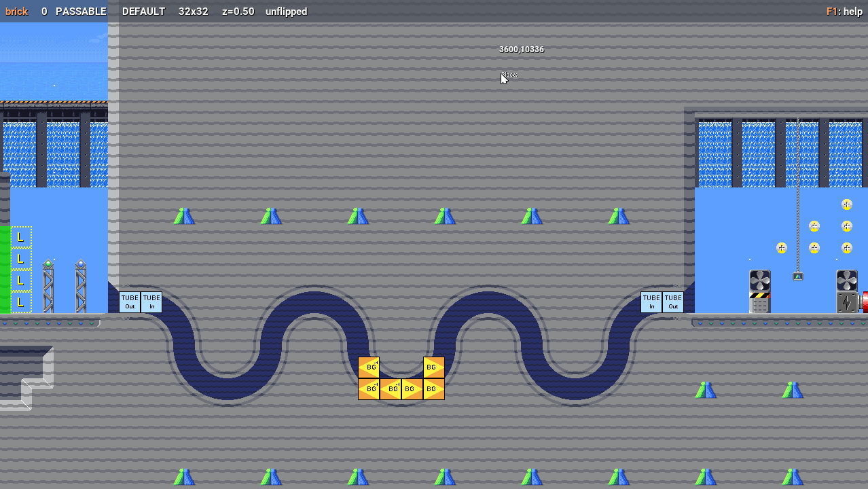Select the ring directly above the hanging chain box's right
Screen dimensions: 868x489
[814, 248]
